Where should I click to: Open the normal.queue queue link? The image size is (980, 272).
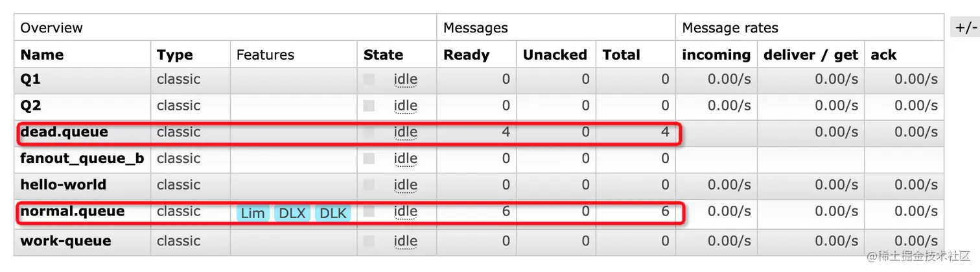pos(73,211)
